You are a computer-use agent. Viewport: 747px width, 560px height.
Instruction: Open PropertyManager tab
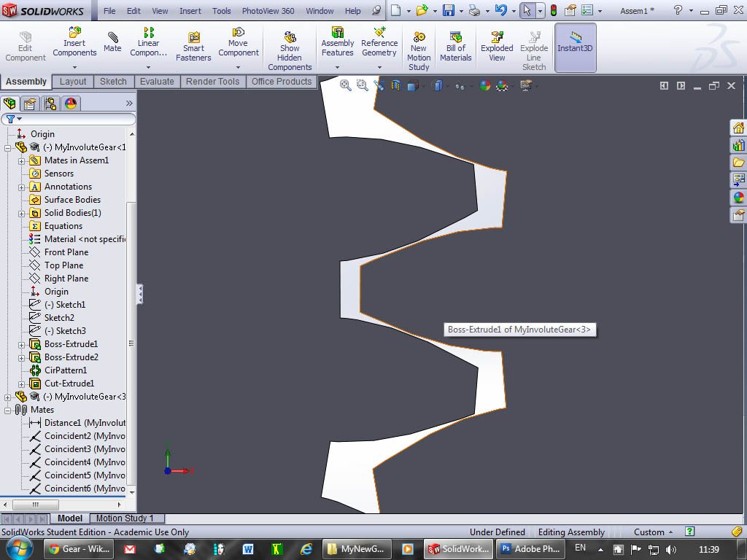click(30, 104)
